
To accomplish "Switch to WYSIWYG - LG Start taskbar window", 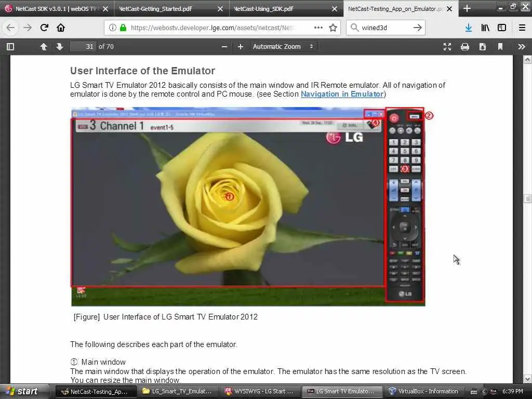I will point(260,392).
